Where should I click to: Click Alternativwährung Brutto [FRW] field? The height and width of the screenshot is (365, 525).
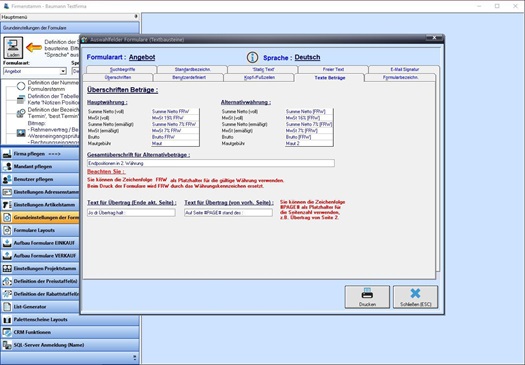[x=309, y=137]
